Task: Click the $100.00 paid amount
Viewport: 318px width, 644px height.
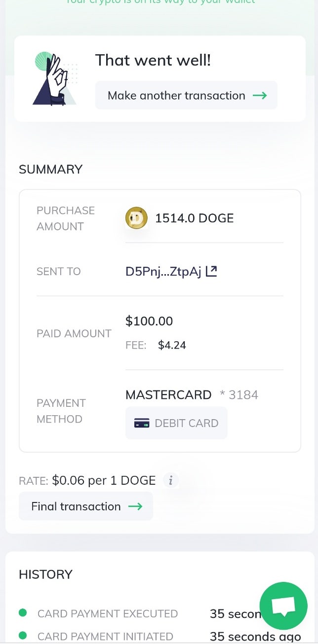Action: [x=149, y=322]
